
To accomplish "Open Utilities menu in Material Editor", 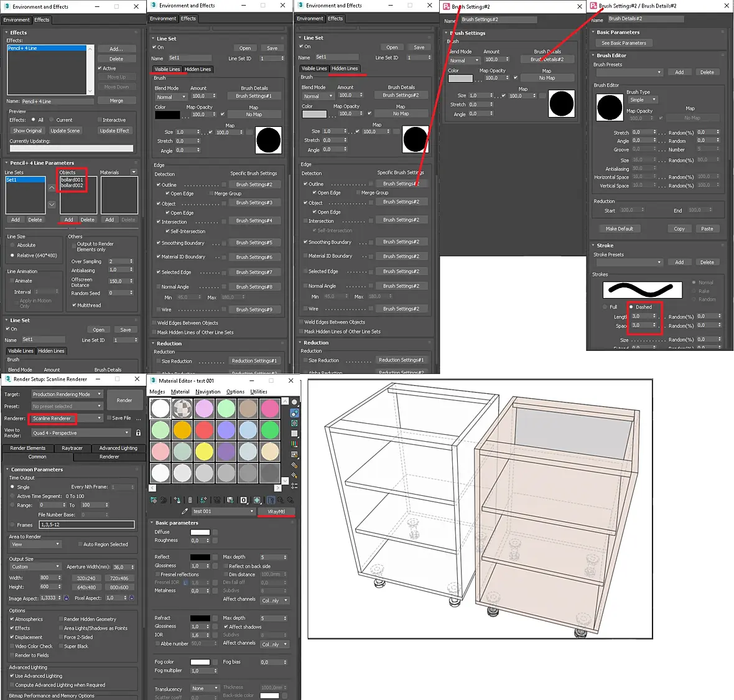I will pyautogui.click(x=258, y=391).
